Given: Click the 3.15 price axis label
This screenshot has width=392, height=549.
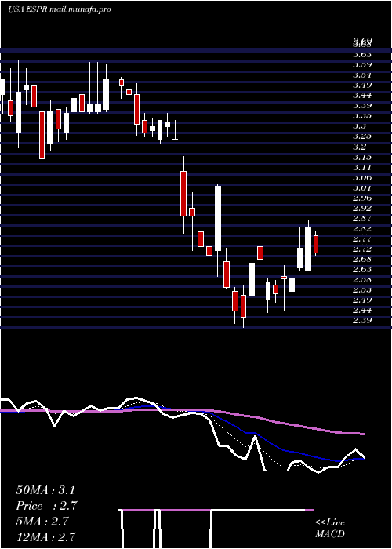Looking at the screenshot, I should tap(362, 157).
